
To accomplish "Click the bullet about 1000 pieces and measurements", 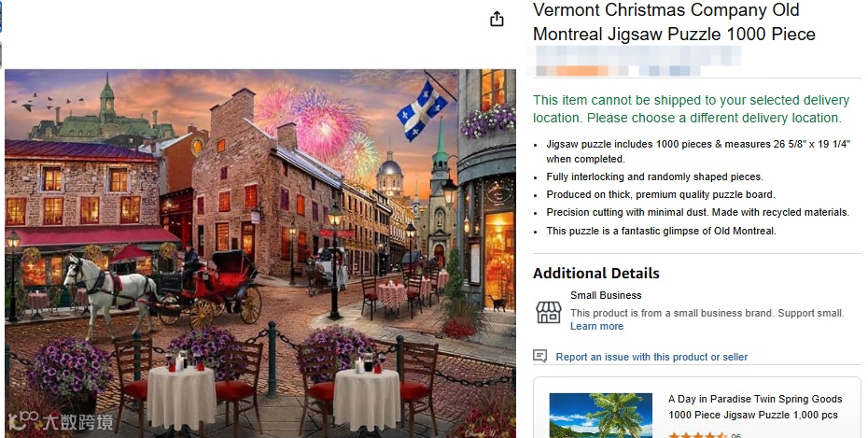I will [x=697, y=151].
